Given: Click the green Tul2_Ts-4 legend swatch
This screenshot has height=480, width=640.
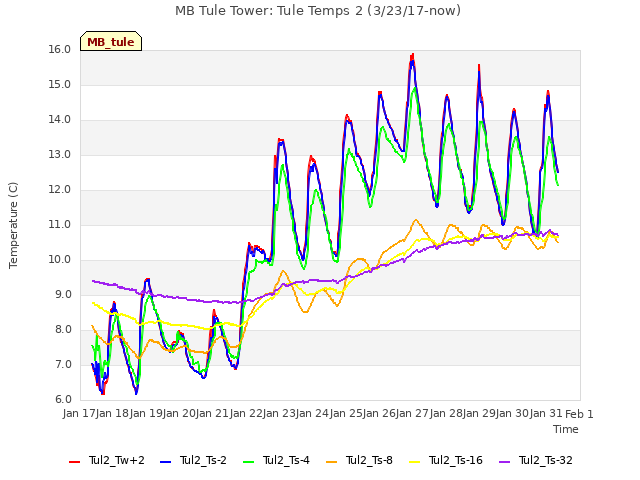Looking at the screenshot, I should tap(248, 462).
